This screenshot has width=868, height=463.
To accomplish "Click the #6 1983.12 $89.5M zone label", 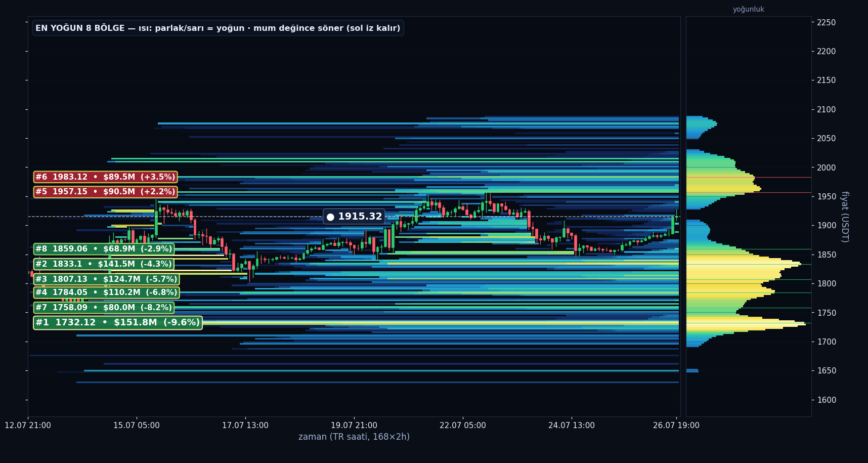I will point(105,177).
